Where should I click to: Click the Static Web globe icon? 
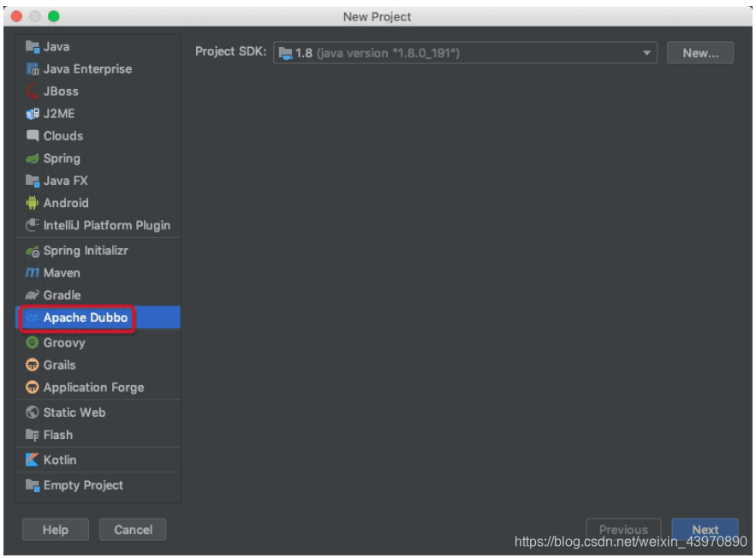tap(33, 413)
